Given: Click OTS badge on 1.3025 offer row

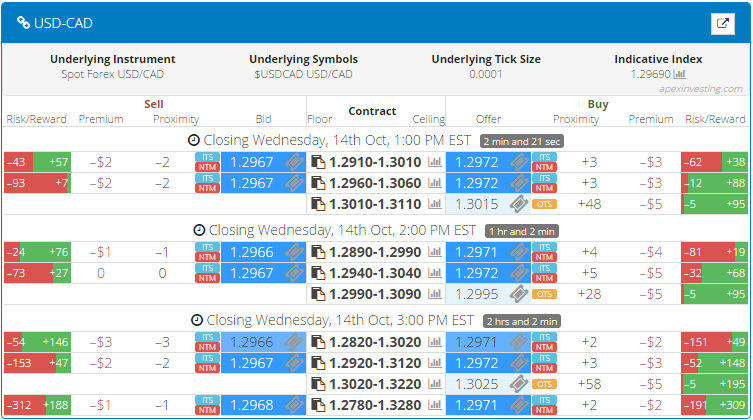Looking at the screenshot, I should (544, 383).
